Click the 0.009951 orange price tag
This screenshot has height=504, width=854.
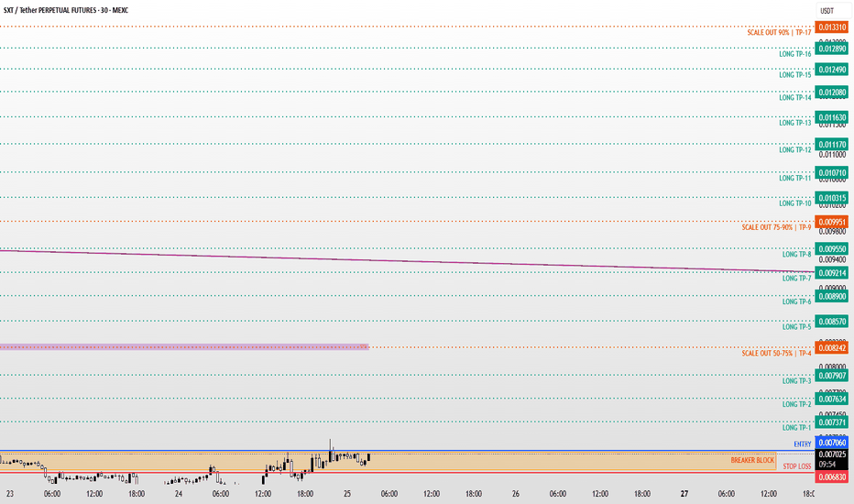pyautogui.click(x=832, y=223)
